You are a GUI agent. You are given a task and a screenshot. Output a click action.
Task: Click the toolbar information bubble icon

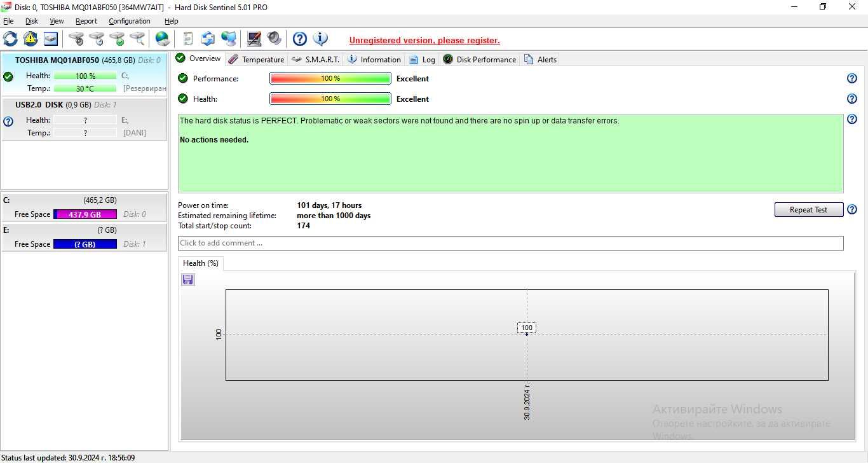[320, 39]
